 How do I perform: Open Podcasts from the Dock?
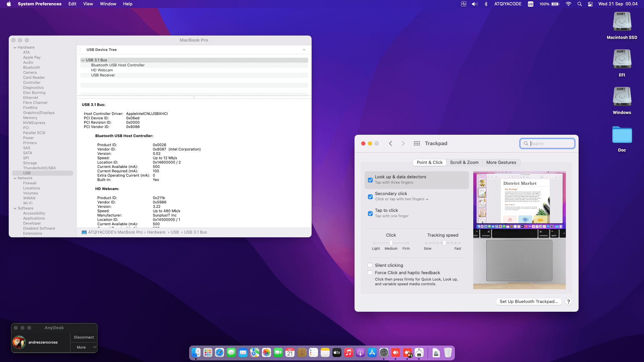[x=360, y=353]
